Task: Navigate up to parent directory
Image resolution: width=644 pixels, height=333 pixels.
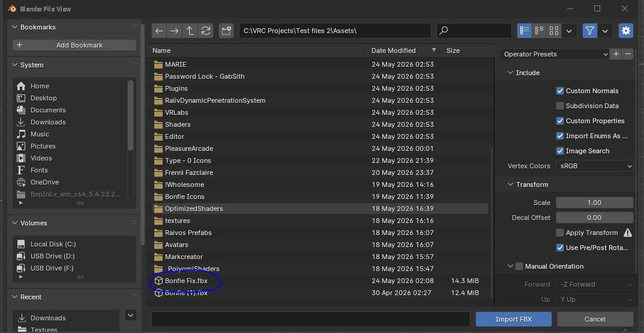Action: [x=190, y=31]
